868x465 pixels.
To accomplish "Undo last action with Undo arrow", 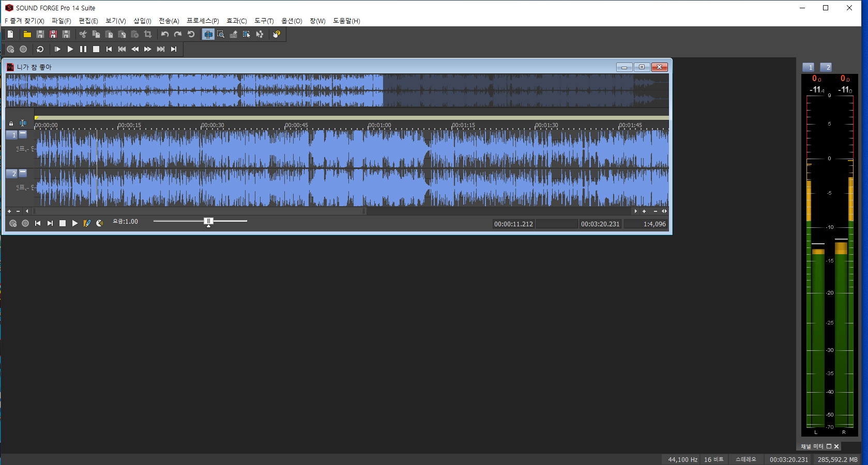I will [165, 34].
